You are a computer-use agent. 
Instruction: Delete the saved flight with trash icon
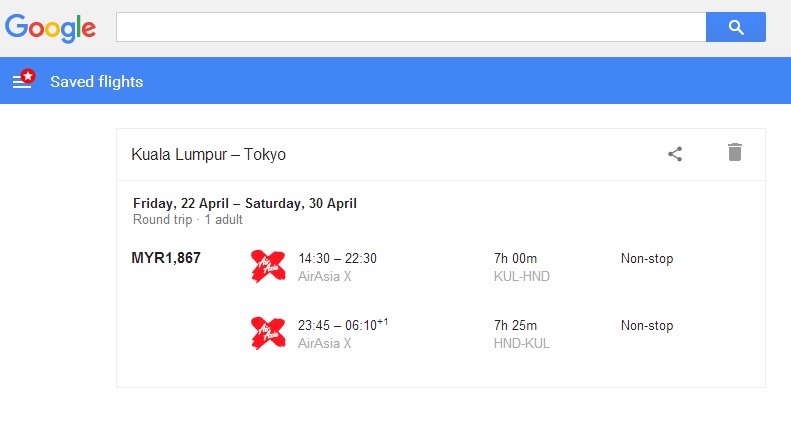pos(735,152)
